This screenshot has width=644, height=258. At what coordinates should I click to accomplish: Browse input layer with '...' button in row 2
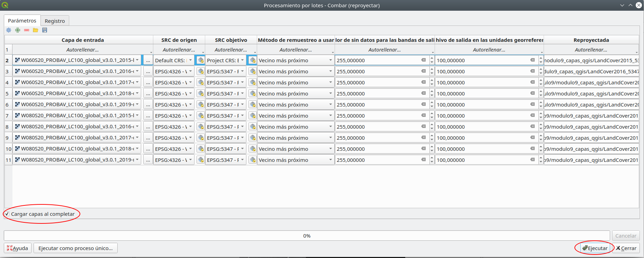click(x=148, y=60)
